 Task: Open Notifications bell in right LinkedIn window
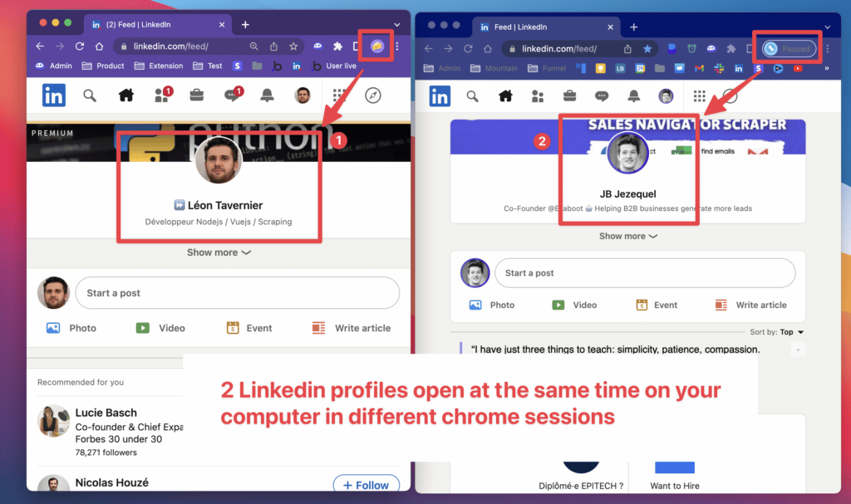[x=633, y=96]
